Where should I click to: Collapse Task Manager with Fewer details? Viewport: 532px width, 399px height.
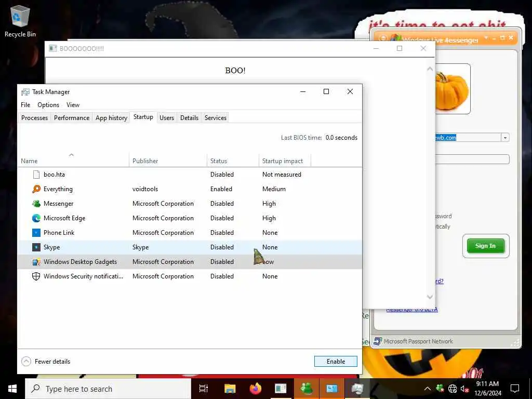click(46, 362)
